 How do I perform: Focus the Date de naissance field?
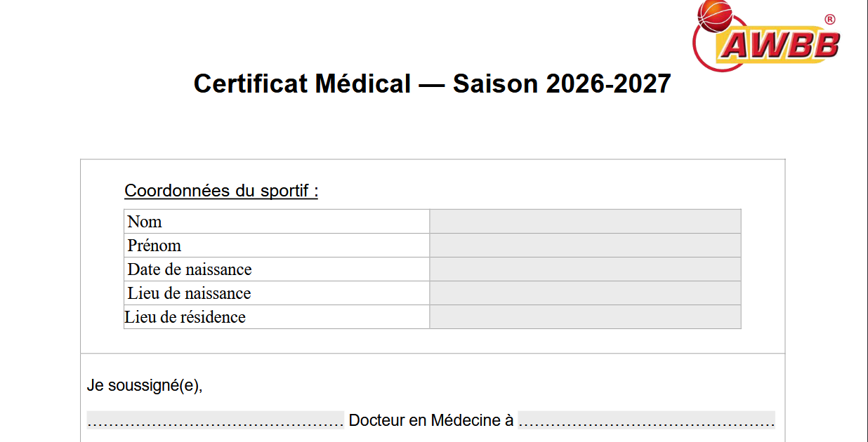(x=585, y=269)
